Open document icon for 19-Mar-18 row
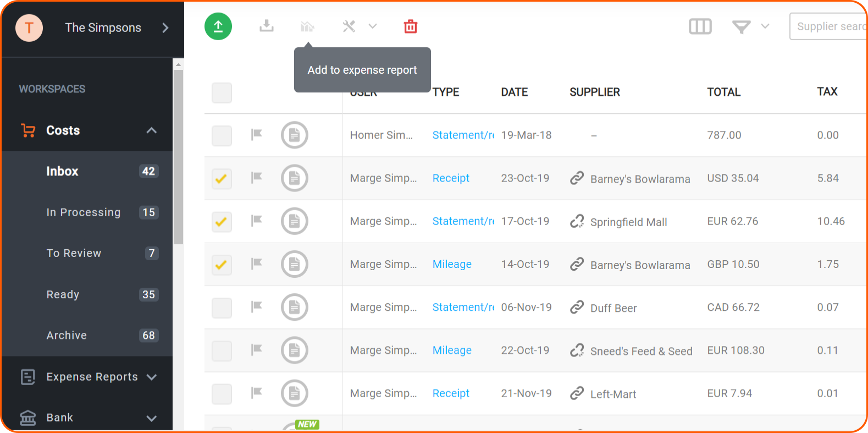The image size is (868, 433). pos(295,135)
